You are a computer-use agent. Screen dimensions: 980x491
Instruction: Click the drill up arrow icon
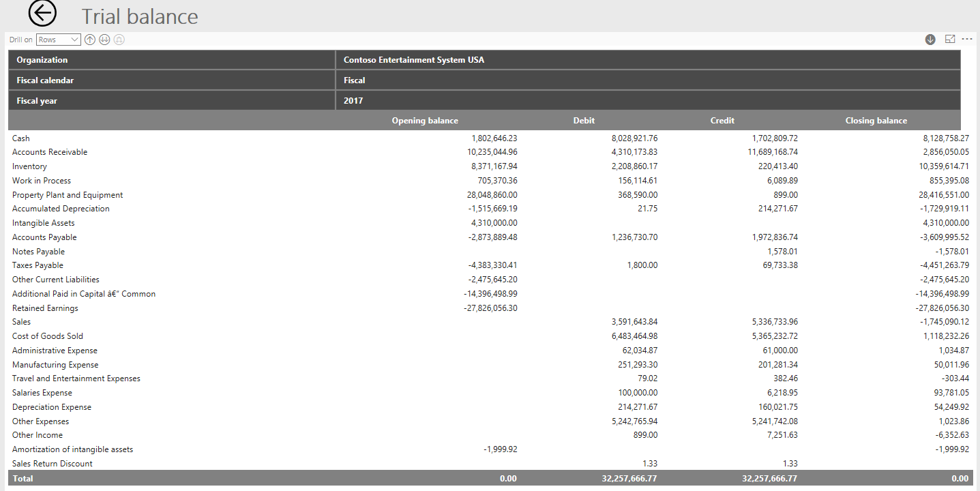tap(90, 40)
